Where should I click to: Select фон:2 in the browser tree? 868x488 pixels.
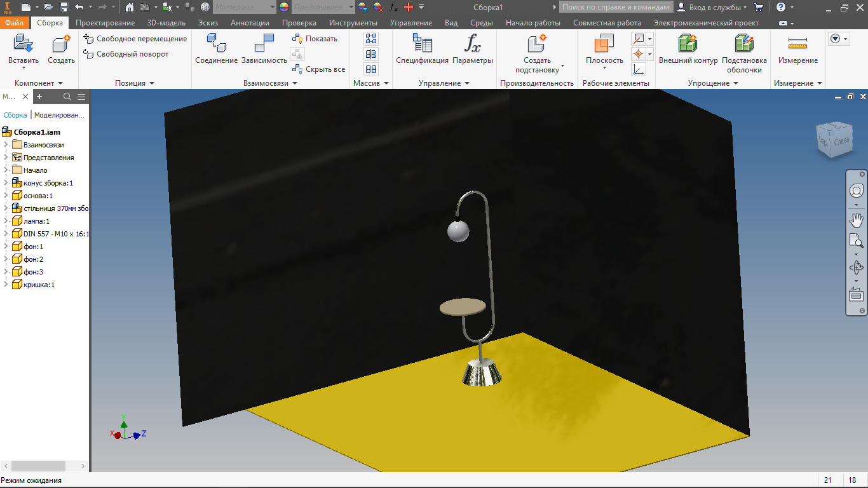33,259
